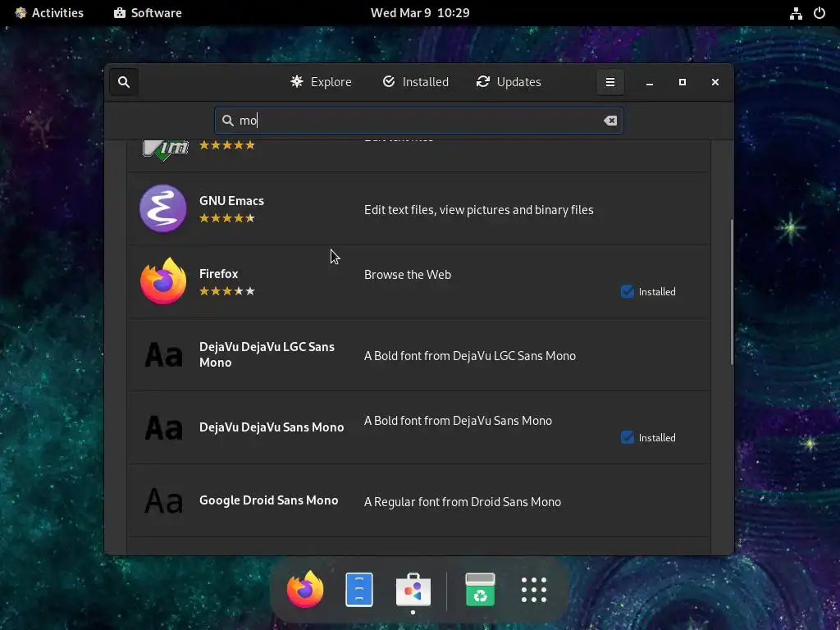
Task: Click 'A Regular font from Droid Sans Mono'
Action: 463,502
